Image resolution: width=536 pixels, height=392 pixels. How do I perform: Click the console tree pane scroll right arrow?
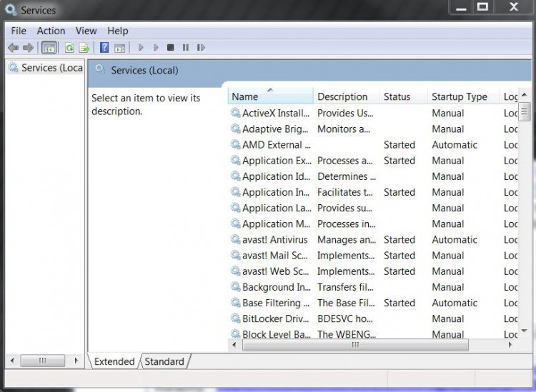[76, 361]
